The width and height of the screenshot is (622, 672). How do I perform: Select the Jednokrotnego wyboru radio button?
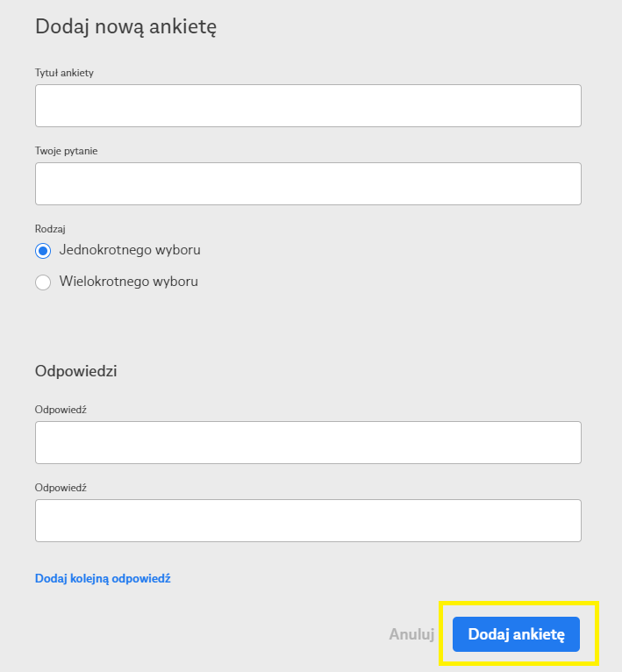tap(43, 251)
